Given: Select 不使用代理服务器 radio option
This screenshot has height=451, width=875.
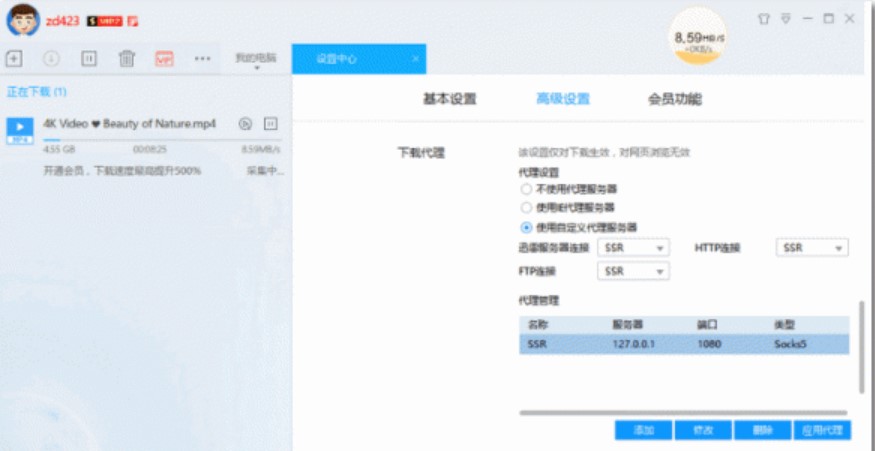Looking at the screenshot, I should (x=526, y=189).
